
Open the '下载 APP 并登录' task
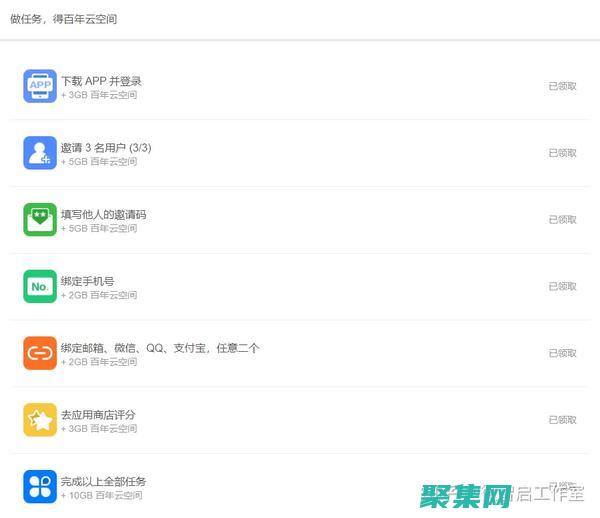coord(101,80)
